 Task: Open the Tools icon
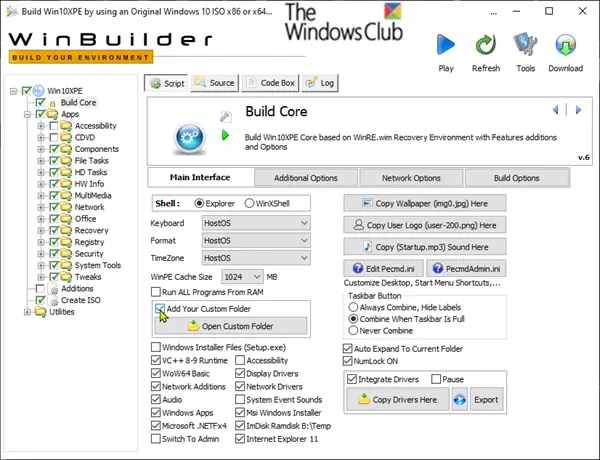[x=525, y=45]
